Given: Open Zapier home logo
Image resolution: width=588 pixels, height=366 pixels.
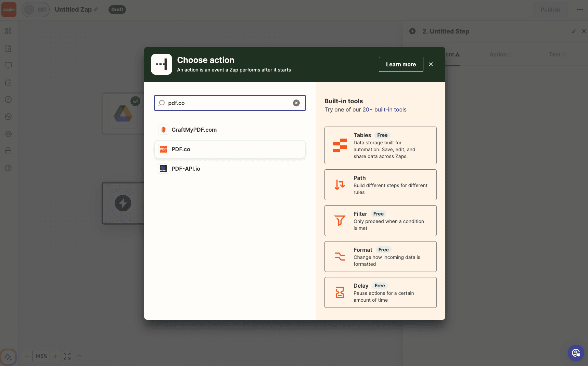Looking at the screenshot, I should [x=9, y=10].
